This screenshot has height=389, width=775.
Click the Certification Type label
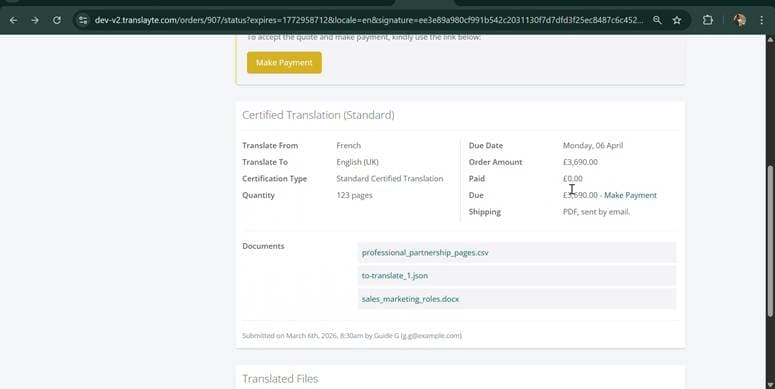[274, 178]
